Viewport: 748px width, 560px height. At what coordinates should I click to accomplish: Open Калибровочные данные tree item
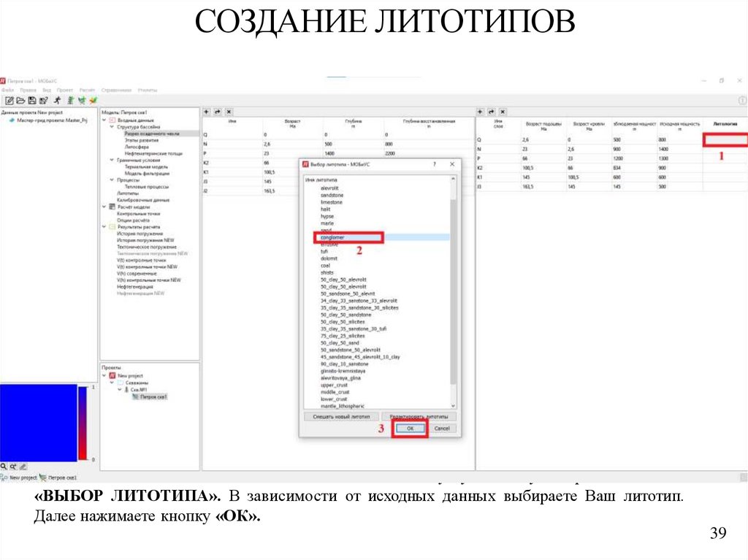click(x=143, y=200)
